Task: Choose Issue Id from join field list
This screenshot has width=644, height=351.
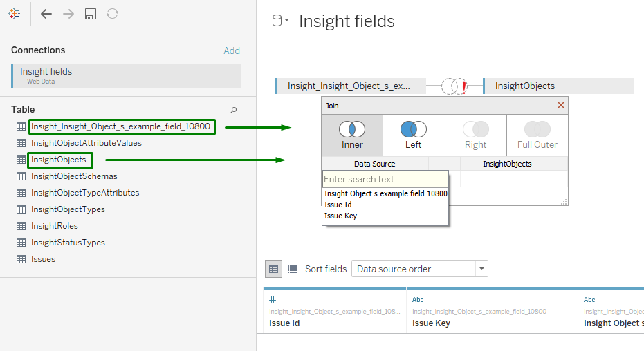Action: pyautogui.click(x=338, y=205)
